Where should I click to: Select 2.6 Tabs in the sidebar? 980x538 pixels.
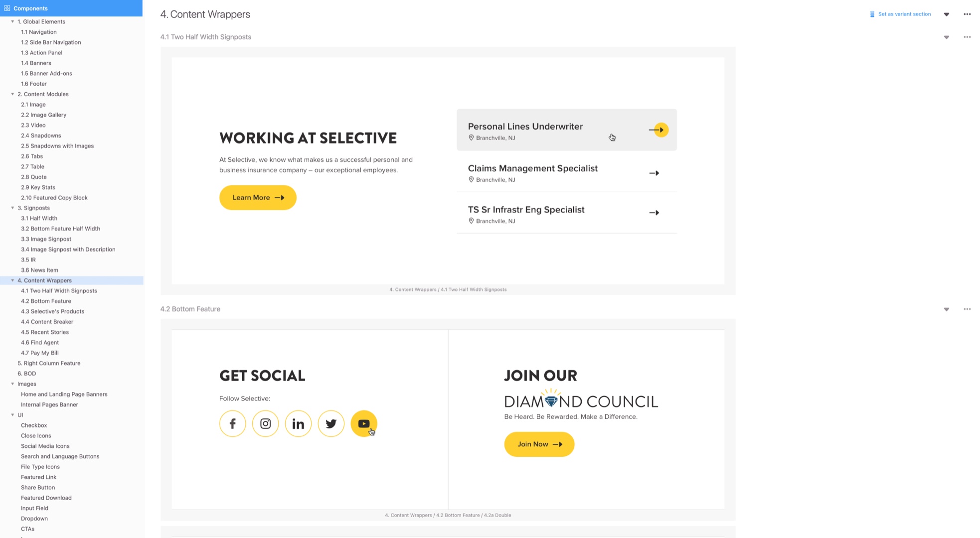[32, 156]
